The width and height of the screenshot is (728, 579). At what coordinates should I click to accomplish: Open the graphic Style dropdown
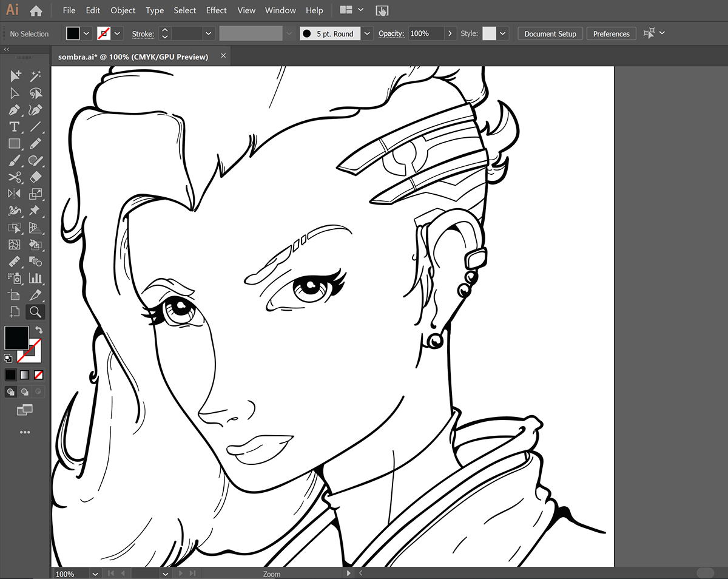tap(503, 33)
